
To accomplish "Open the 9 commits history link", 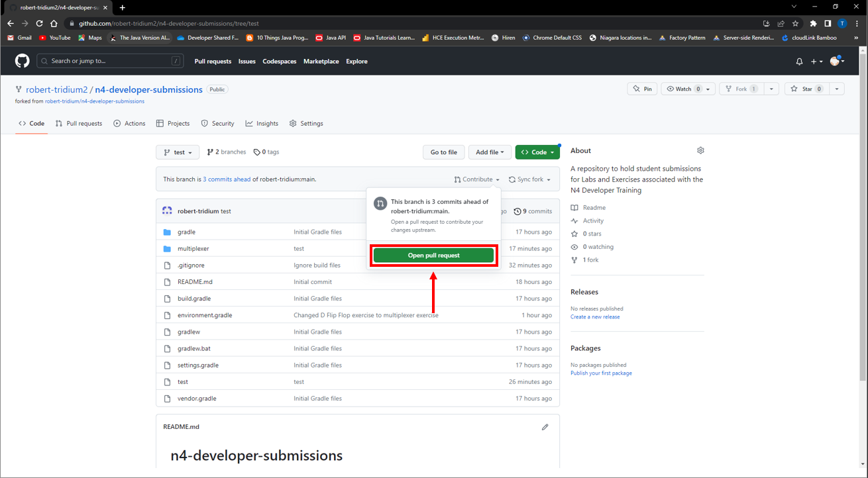I will point(533,211).
